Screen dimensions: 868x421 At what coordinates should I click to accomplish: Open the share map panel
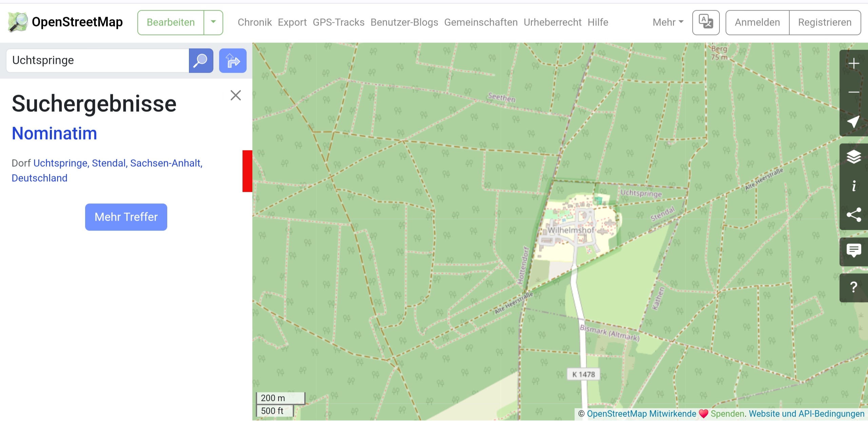pyautogui.click(x=854, y=215)
